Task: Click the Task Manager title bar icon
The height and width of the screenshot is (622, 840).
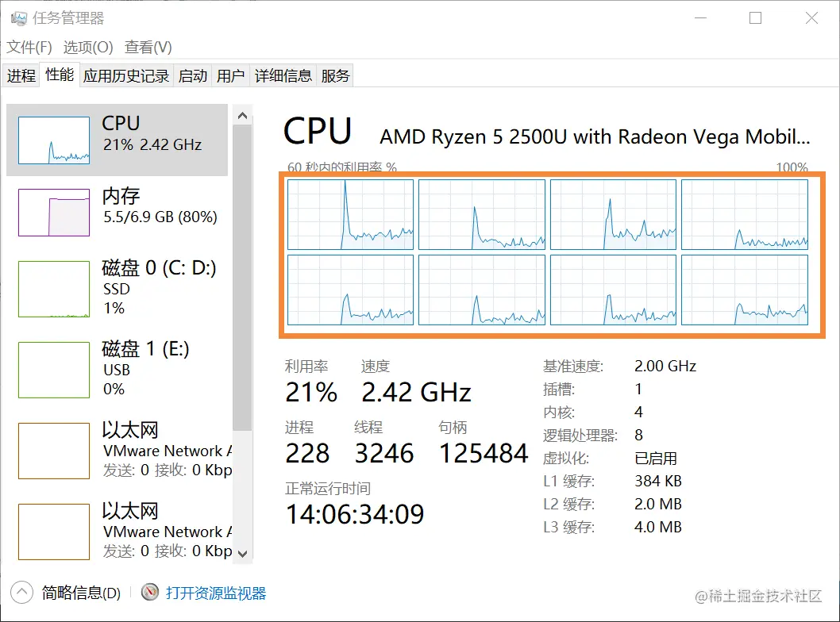Action: (18, 18)
